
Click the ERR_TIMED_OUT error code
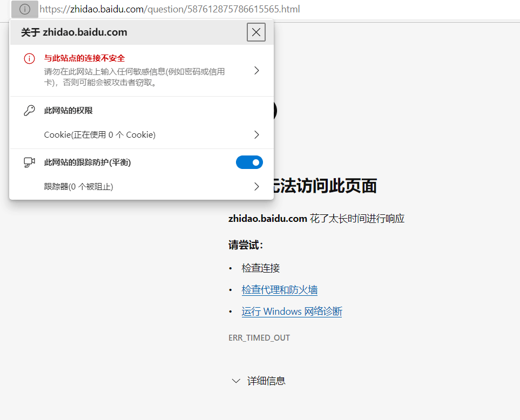[259, 338]
